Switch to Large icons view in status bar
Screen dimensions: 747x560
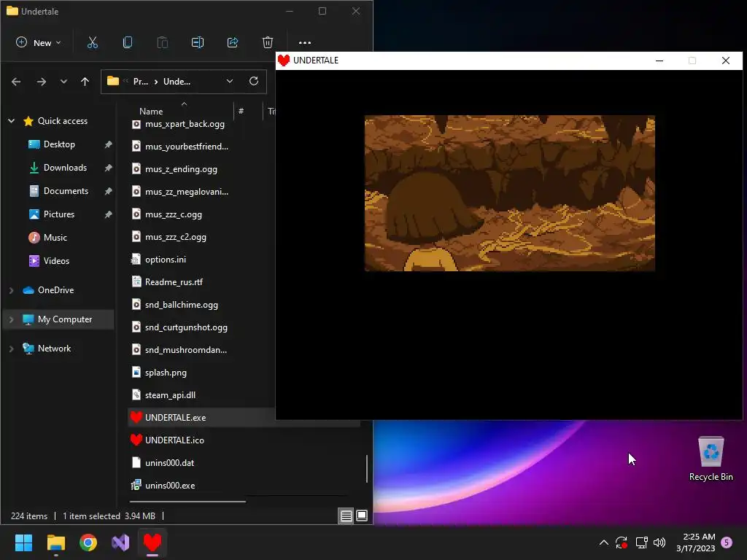(x=362, y=516)
